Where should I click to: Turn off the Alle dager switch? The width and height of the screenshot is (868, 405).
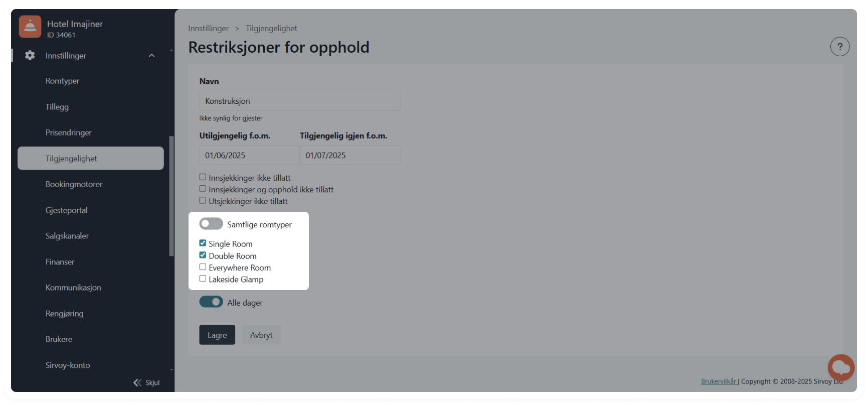click(211, 302)
